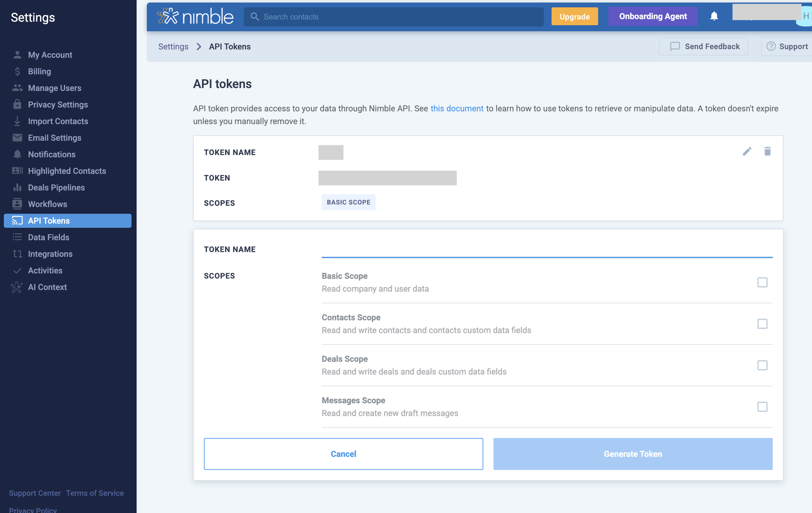This screenshot has height=513, width=812.
Task: Click the Activities checkmark icon
Action: pyautogui.click(x=17, y=270)
